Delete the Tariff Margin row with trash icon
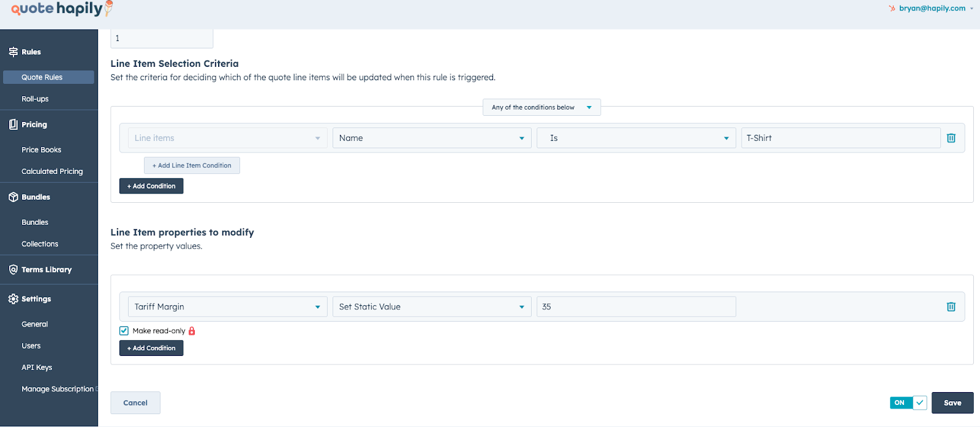980x427 pixels. pyautogui.click(x=951, y=307)
